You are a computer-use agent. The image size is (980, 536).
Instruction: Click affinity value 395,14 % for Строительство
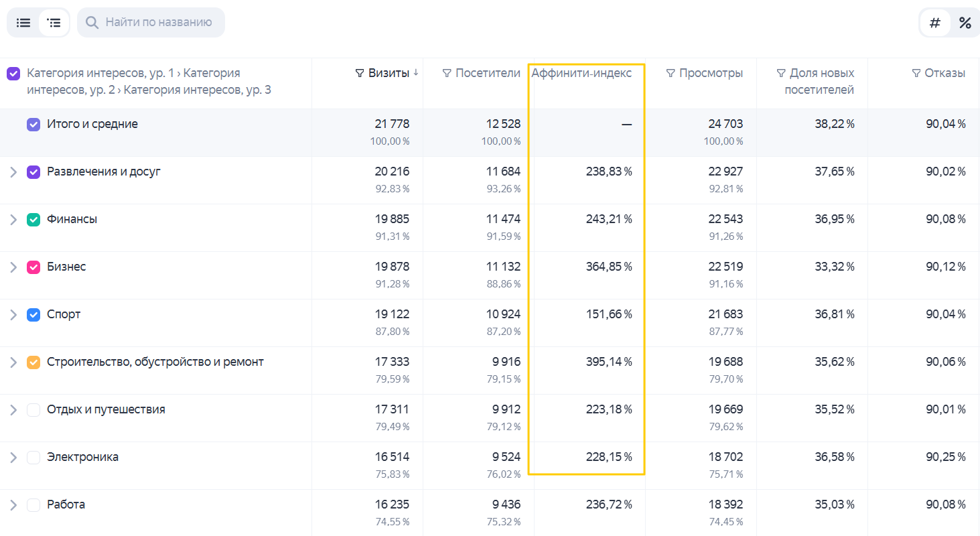tap(609, 362)
